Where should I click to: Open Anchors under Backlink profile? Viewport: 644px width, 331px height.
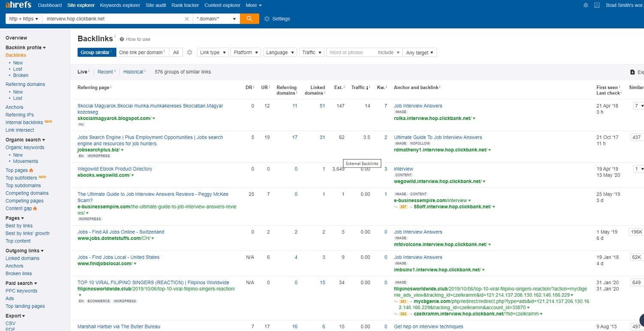pos(14,107)
